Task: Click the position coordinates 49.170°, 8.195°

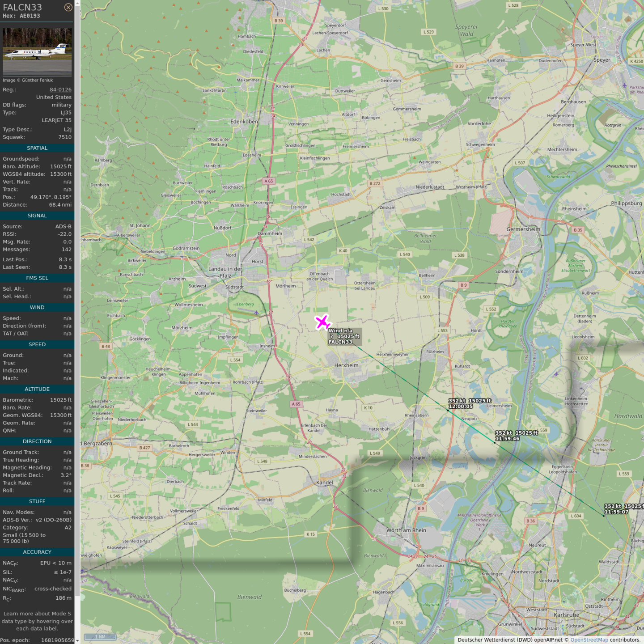Action: coord(51,197)
